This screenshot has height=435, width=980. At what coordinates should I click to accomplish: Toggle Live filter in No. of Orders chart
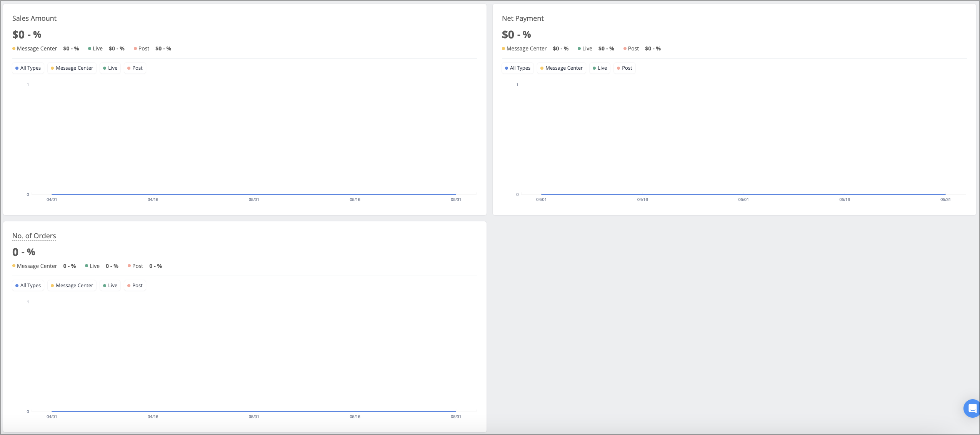pos(110,286)
